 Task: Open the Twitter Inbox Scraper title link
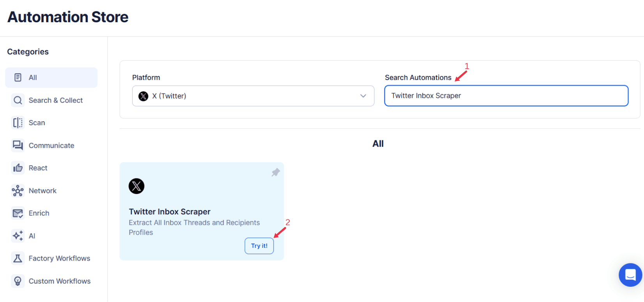170,212
